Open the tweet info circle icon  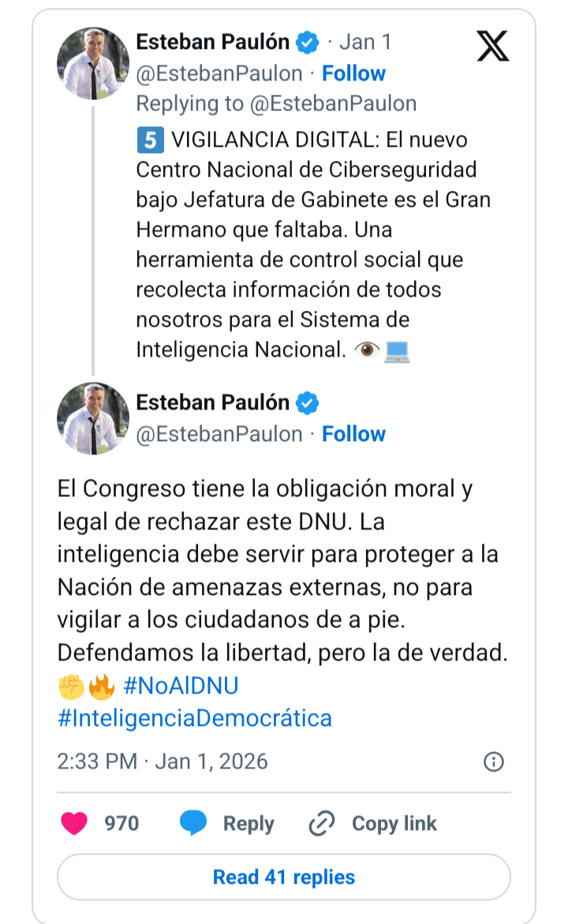(x=493, y=761)
